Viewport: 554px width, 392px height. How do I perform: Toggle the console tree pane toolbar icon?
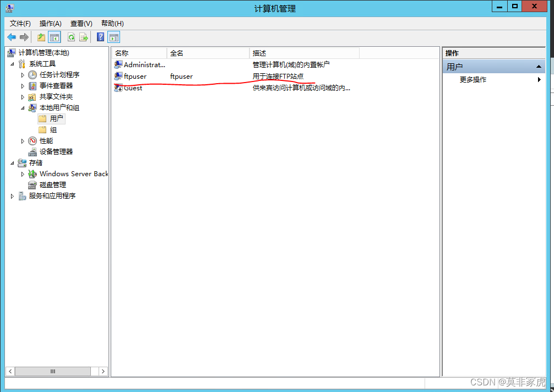[x=55, y=37]
